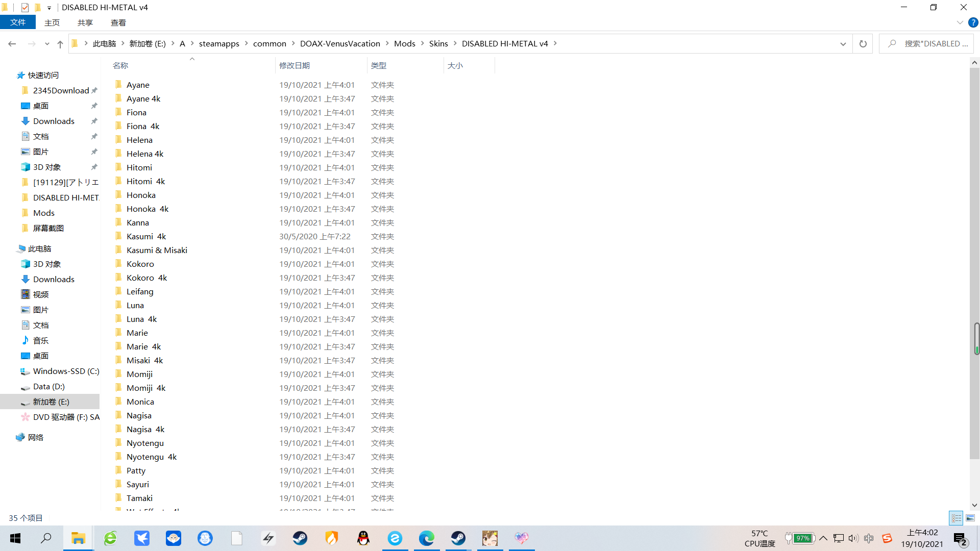Viewport: 980px width, 551px height.
Task: Expand the breadcrumb chevron after steamapps
Action: (246, 43)
